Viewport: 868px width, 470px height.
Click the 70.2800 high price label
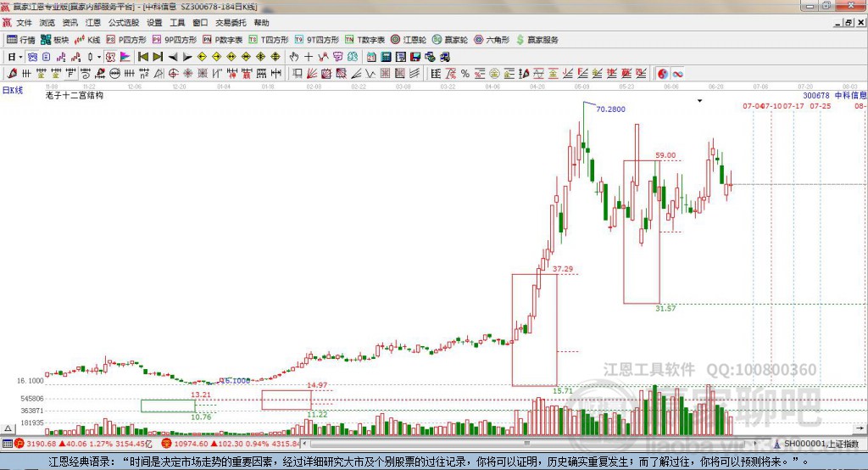coord(610,109)
